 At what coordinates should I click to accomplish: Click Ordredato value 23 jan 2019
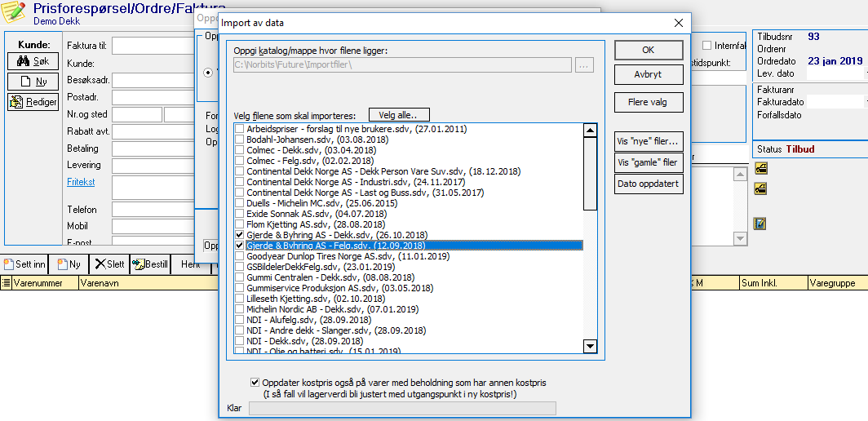[835, 61]
